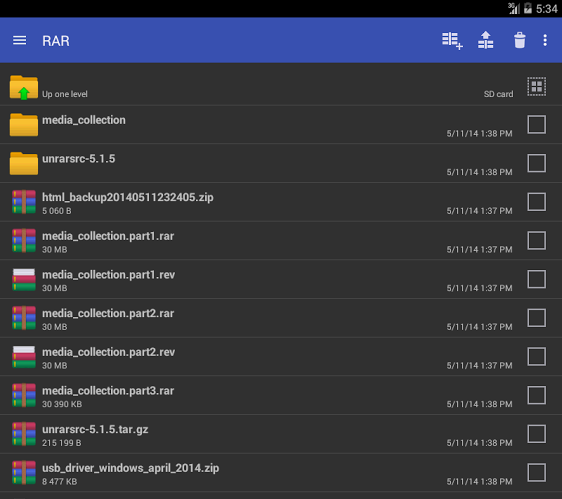Screen dimensions: 562x499
Task: Select media_collection.part1.rev checkbox
Action: [537, 279]
